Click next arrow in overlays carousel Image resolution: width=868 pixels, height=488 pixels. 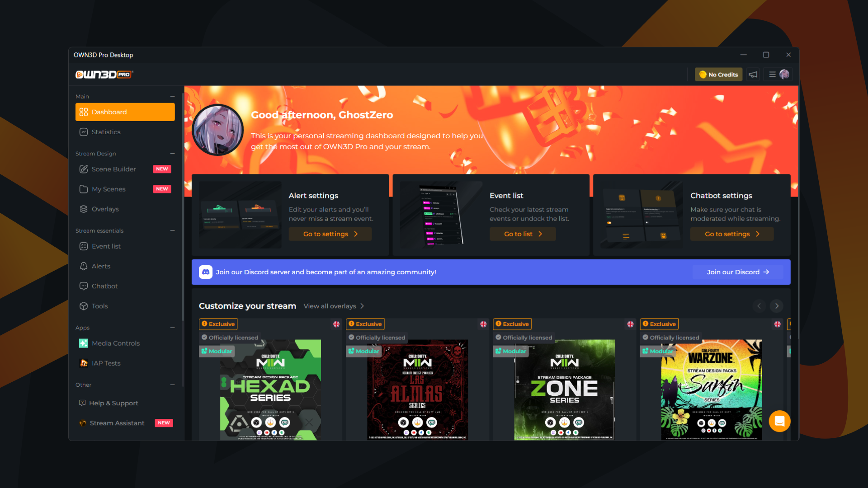click(777, 306)
